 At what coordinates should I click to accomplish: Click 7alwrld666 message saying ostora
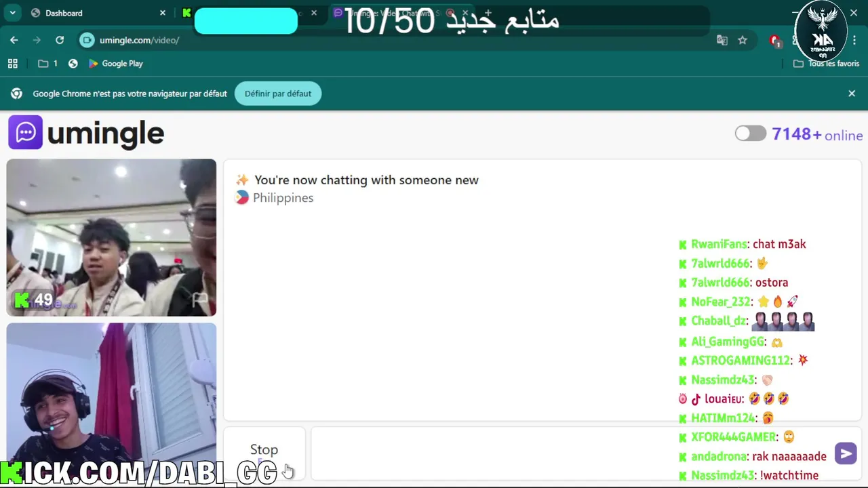[772, 283]
